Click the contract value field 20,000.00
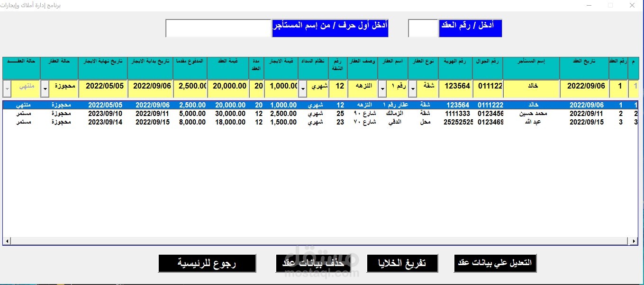644x285 pixels. tap(228, 88)
